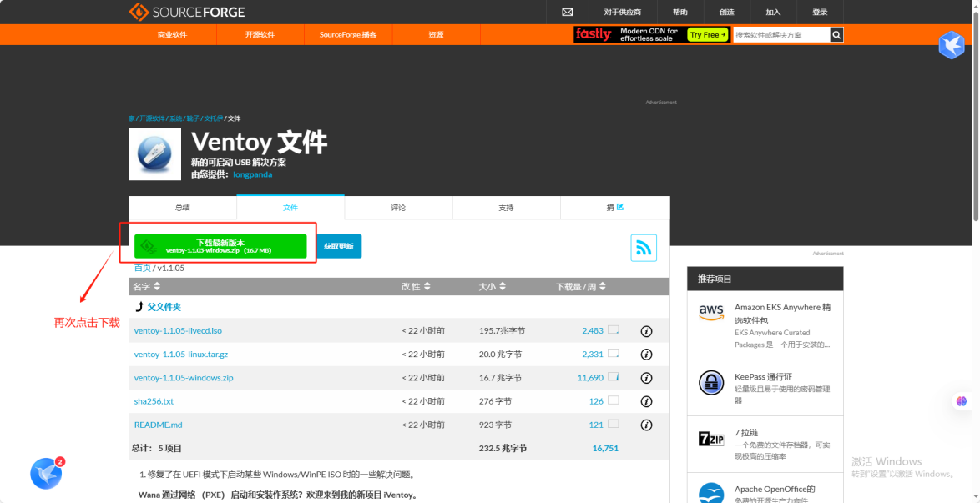Click the RSS feed icon

(x=644, y=248)
